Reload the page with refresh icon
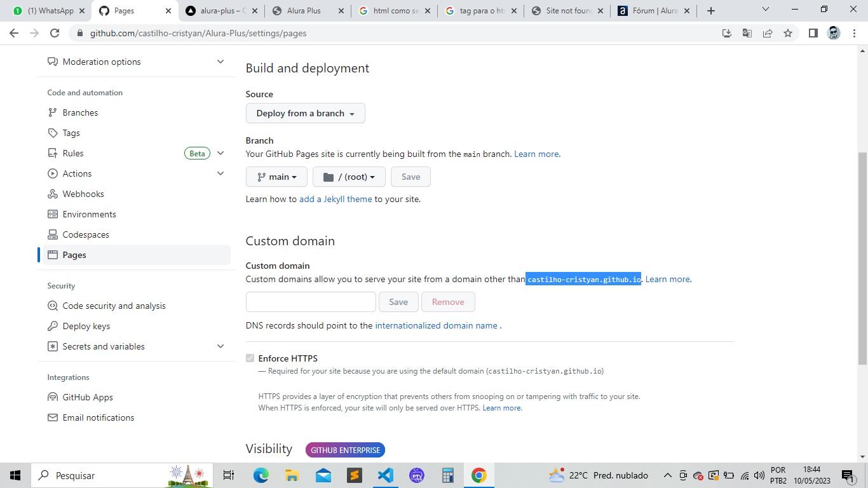The image size is (868, 488). point(55,33)
